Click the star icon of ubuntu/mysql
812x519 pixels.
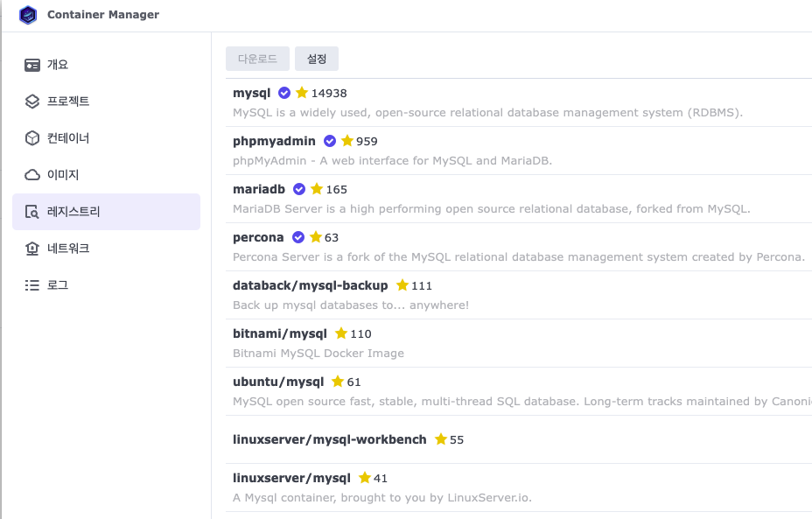(x=338, y=382)
